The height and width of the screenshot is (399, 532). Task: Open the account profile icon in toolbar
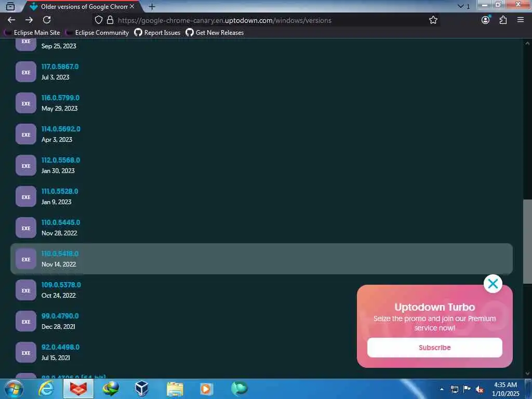coord(486,20)
